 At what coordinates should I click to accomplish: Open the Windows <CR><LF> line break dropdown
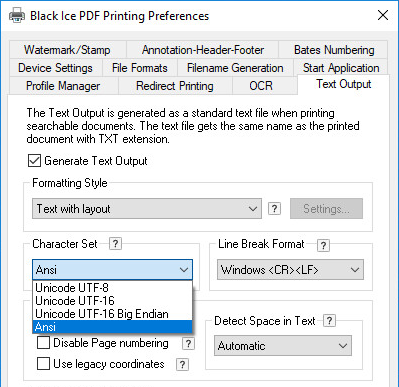pyautogui.click(x=290, y=270)
